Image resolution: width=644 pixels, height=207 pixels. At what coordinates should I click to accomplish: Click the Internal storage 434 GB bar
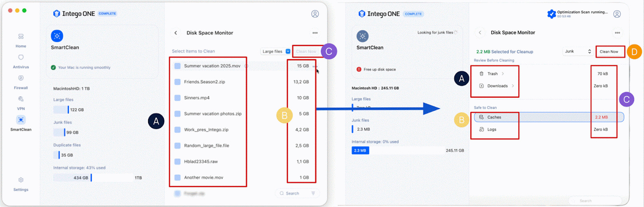pyautogui.click(x=73, y=178)
